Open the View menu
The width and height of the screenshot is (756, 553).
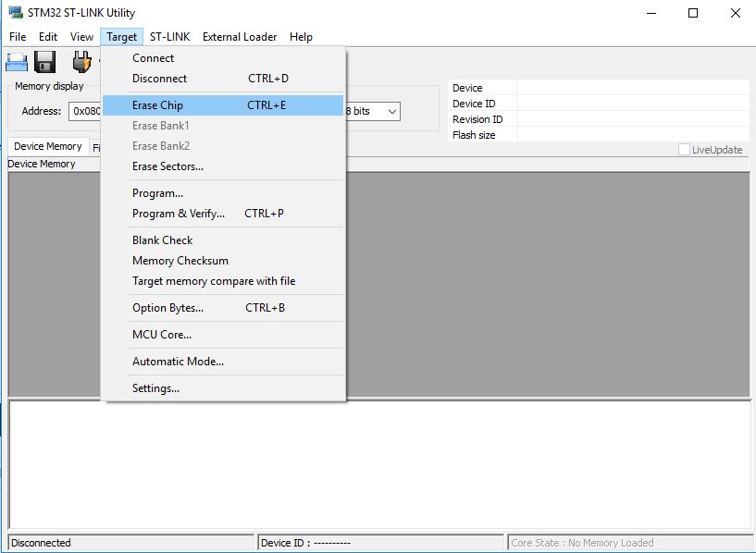click(x=81, y=37)
